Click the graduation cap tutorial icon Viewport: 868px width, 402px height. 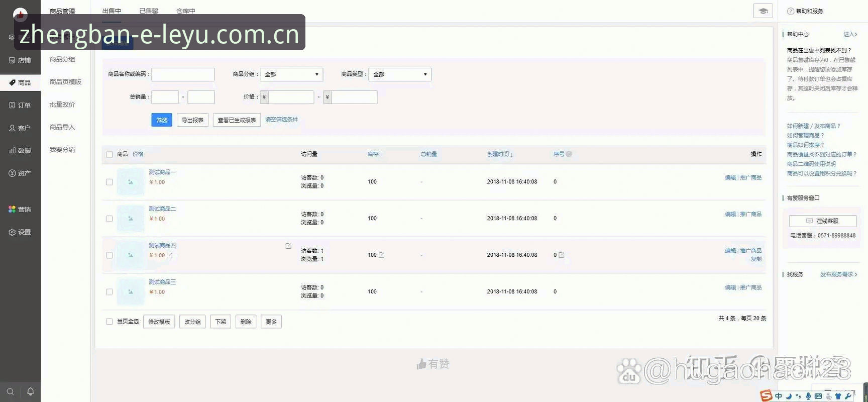(x=763, y=11)
